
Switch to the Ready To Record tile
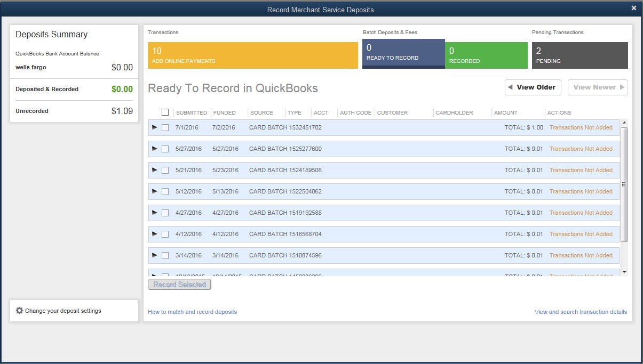(403, 54)
